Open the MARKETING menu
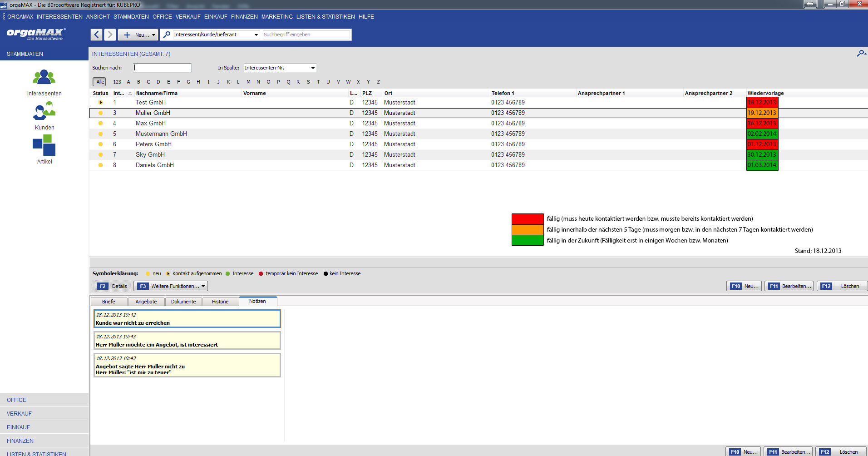The width and height of the screenshot is (868, 456). point(277,17)
